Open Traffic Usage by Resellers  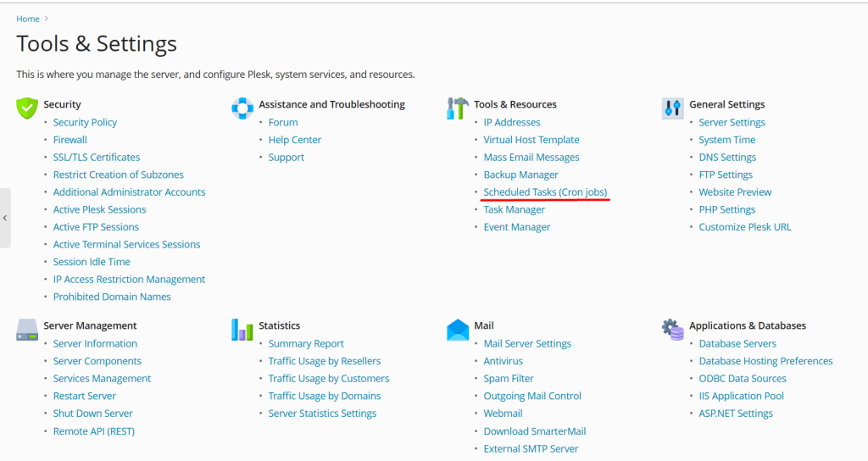click(x=325, y=361)
